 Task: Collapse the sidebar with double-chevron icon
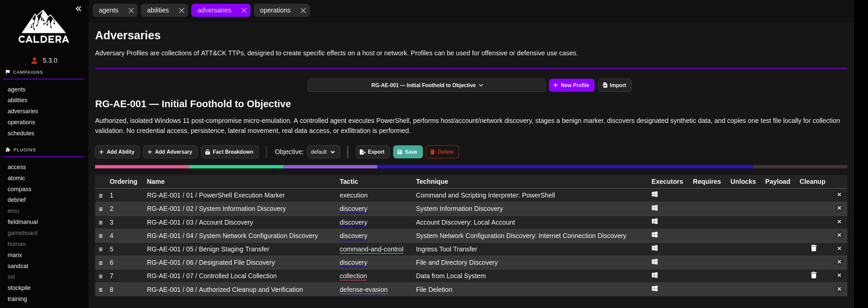click(78, 9)
